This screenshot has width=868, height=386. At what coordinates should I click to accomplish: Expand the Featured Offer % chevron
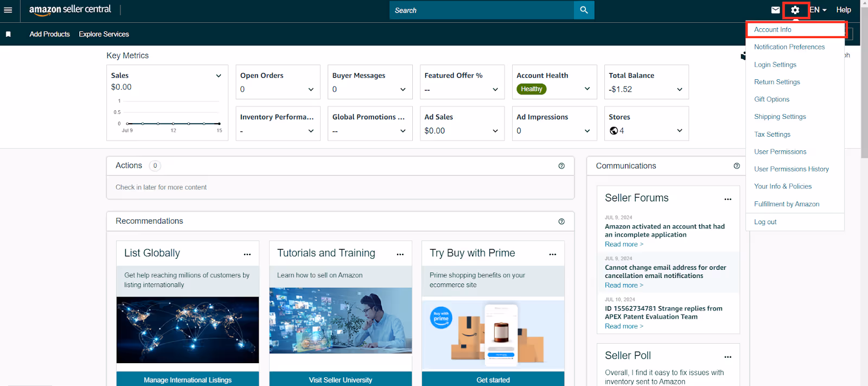pos(495,90)
